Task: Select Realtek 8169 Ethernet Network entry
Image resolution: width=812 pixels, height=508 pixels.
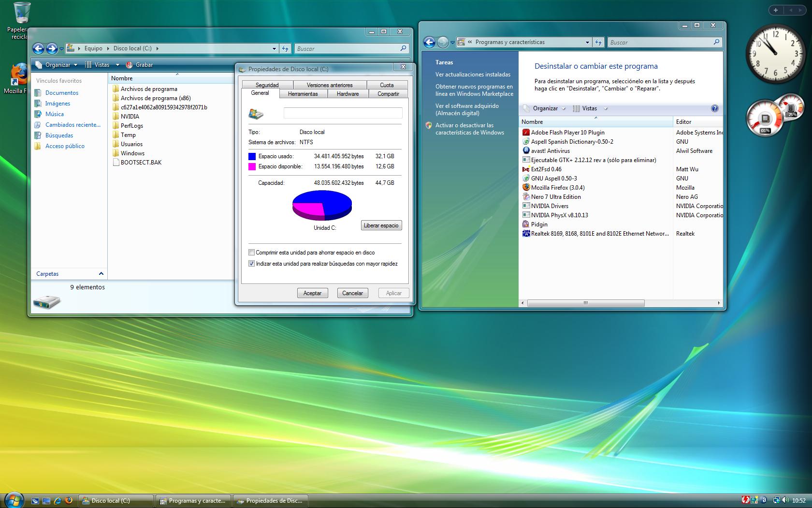Action: (x=595, y=234)
